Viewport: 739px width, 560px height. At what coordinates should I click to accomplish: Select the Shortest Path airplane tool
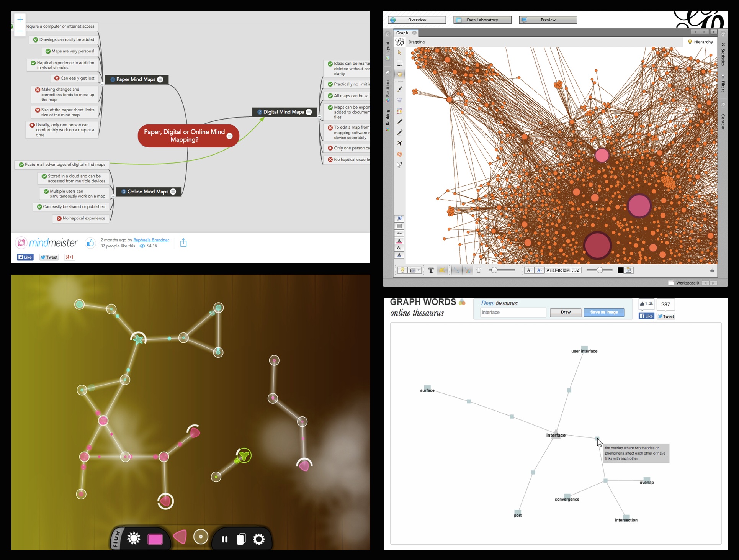(x=399, y=143)
